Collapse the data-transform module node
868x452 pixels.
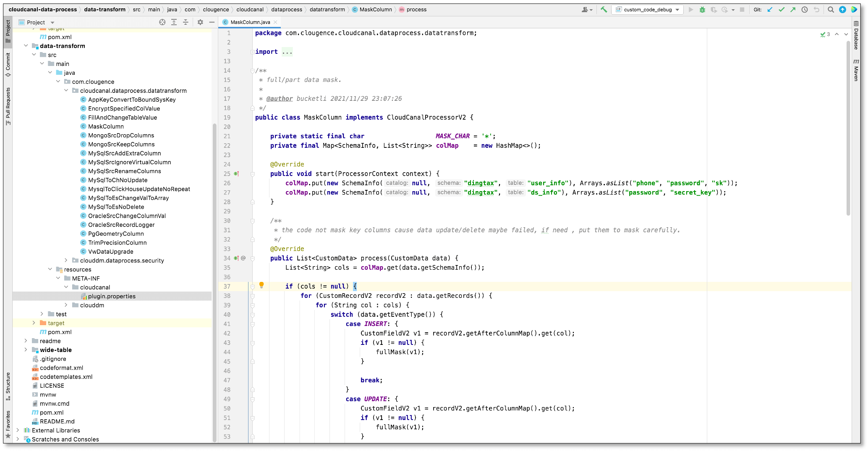[x=26, y=46]
